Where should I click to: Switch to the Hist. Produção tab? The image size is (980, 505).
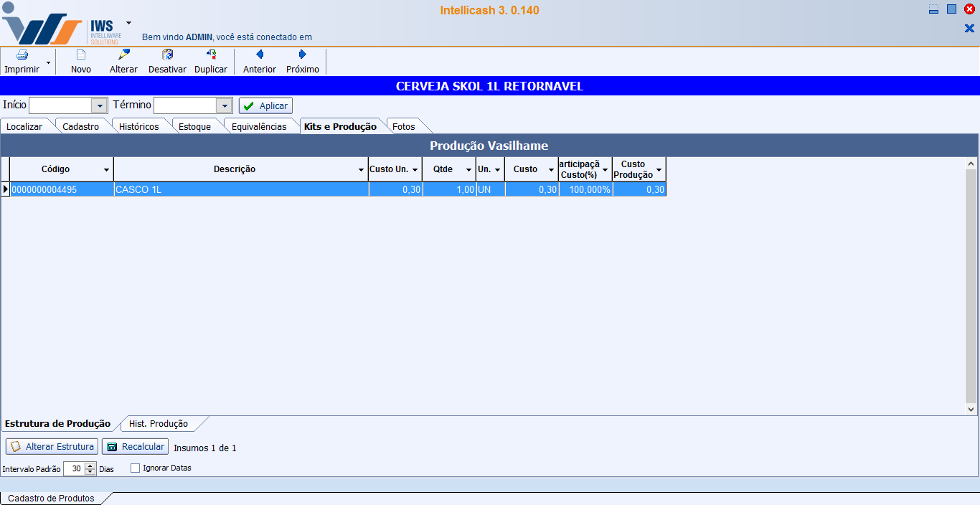pos(159,423)
